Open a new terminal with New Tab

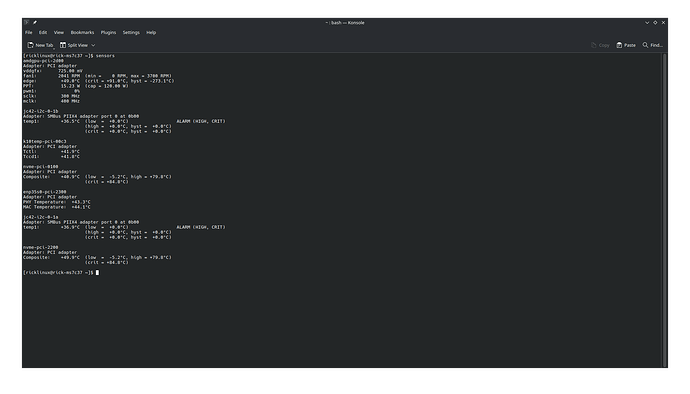click(40, 45)
